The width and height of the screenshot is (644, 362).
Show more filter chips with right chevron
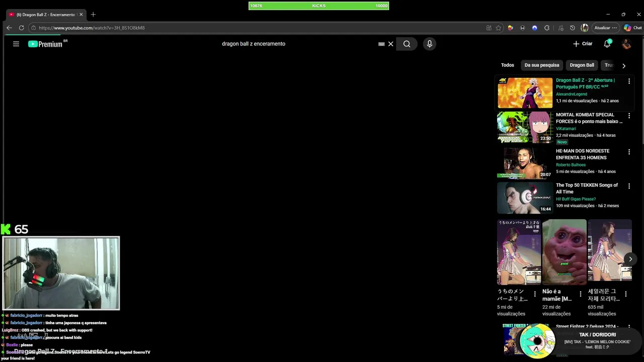tap(623, 66)
